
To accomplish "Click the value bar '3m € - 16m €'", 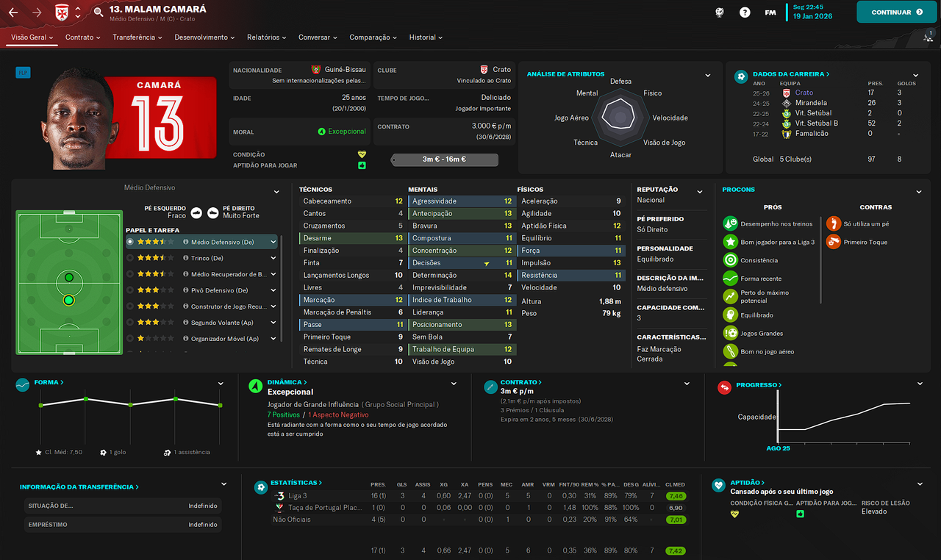I will (x=445, y=159).
